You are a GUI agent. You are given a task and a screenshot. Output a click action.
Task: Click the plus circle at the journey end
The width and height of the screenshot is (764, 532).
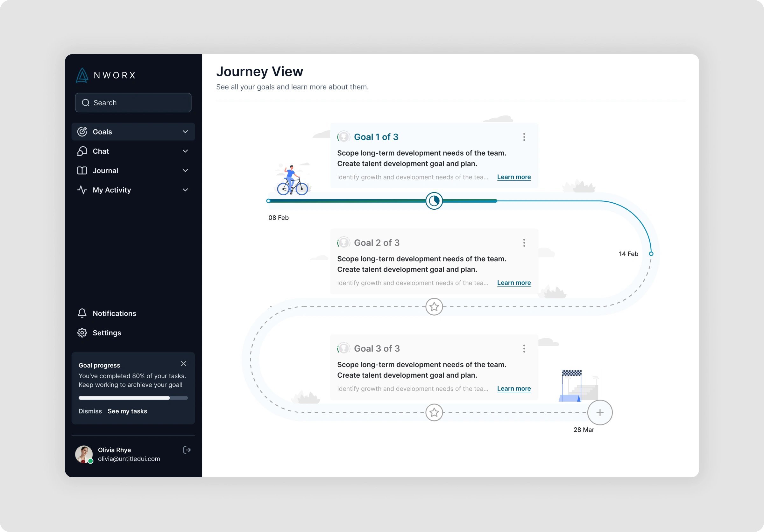[x=600, y=413]
